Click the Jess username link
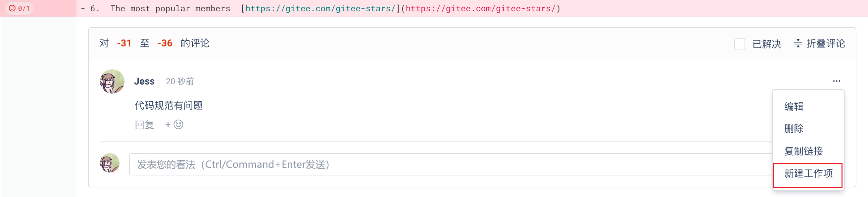This screenshot has height=197, width=868. click(144, 81)
